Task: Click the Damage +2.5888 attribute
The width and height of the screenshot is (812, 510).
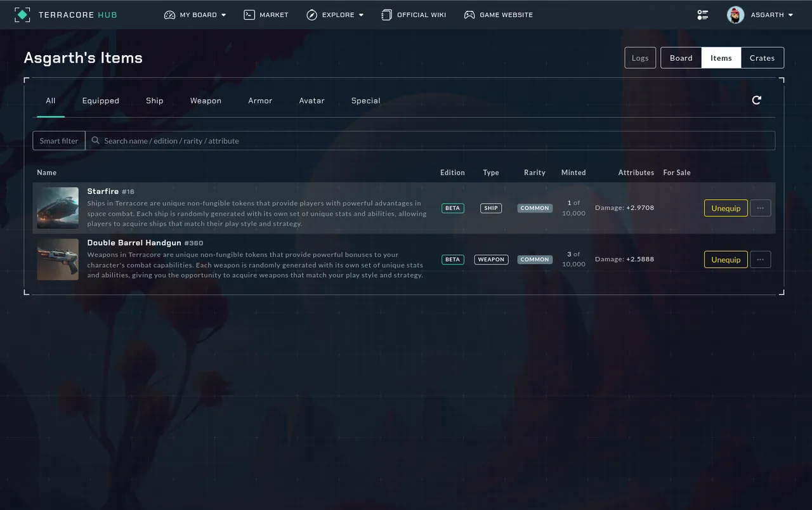Action: 624,259
